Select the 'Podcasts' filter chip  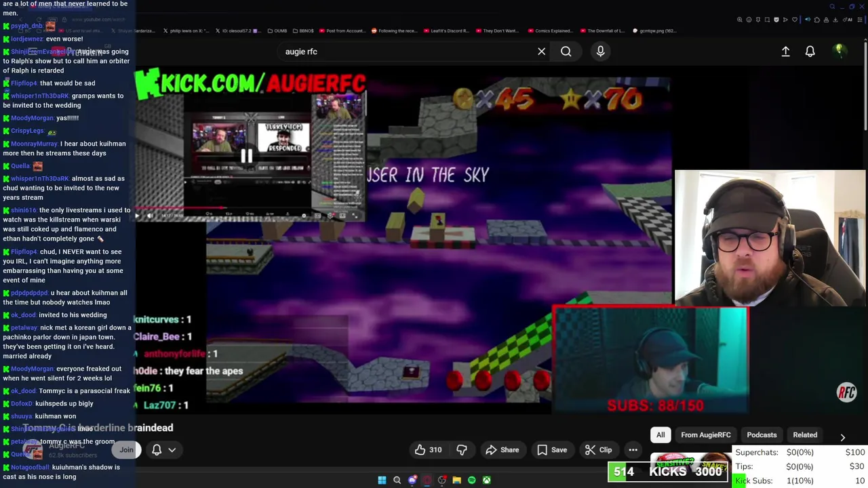click(x=762, y=435)
